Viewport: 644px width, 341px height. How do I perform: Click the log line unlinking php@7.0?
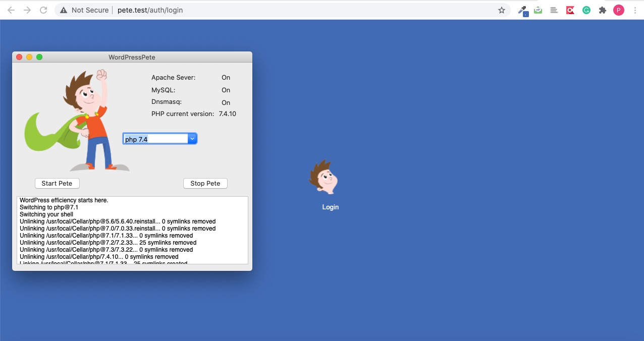coord(118,229)
